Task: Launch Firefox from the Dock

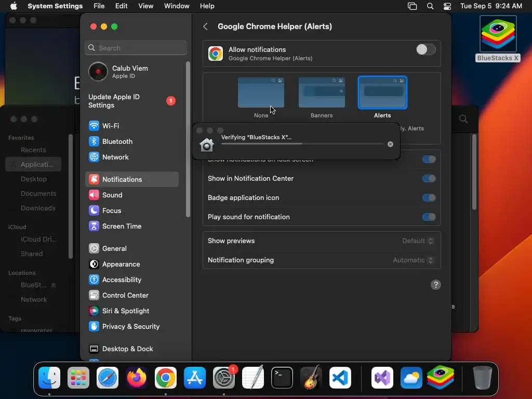Action: [137, 378]
